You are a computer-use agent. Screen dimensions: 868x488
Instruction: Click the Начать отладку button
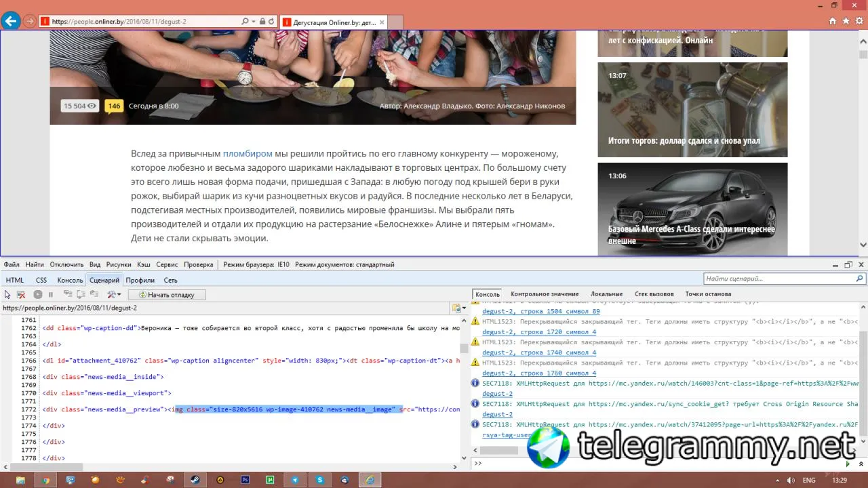pos(167,295)
